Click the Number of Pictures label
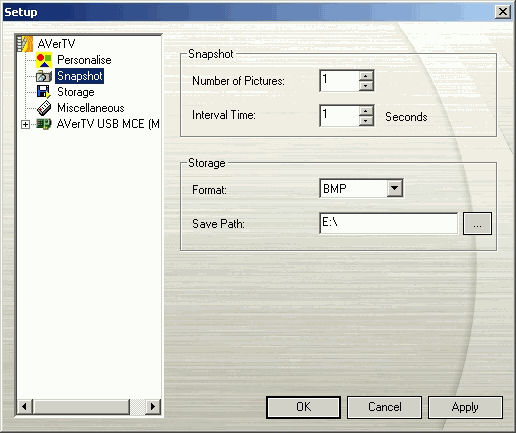The image size is (516, 433). [238, 81]
